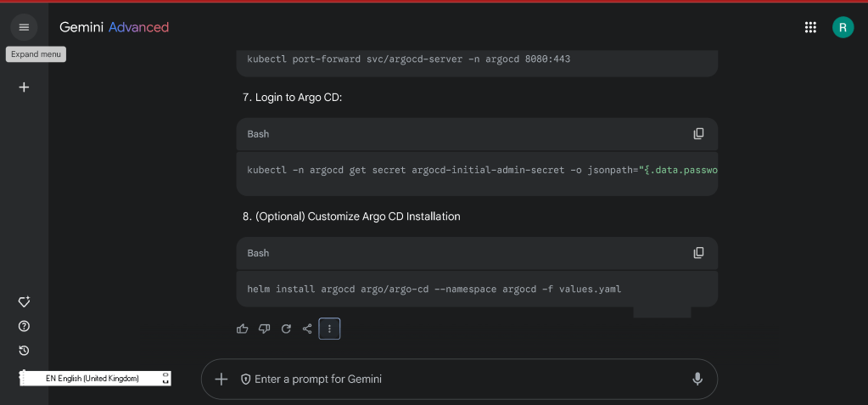The width and height of the screenshot is (868, 405).
Task: Click the language bar options handle at right
Action: 165,379
